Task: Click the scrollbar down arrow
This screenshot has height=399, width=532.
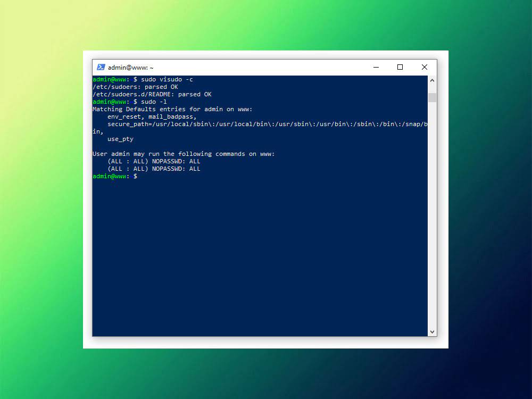Action: tap(432, 331)
